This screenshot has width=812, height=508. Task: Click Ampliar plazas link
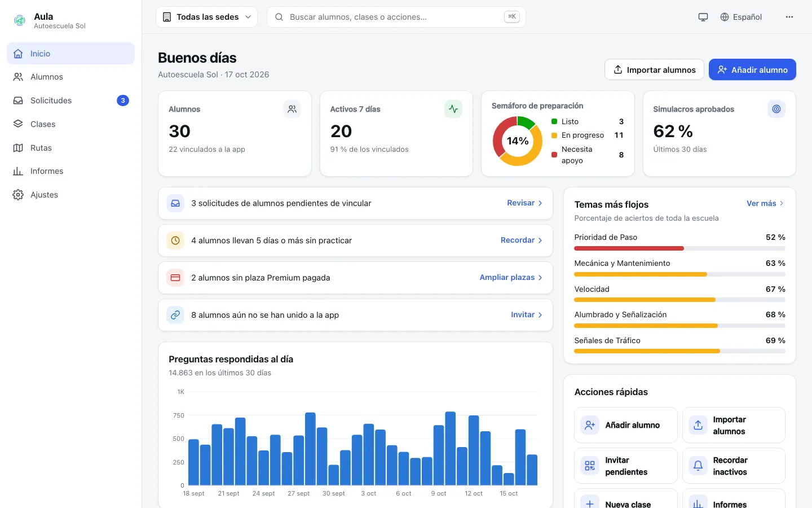(x=511, y=278)
